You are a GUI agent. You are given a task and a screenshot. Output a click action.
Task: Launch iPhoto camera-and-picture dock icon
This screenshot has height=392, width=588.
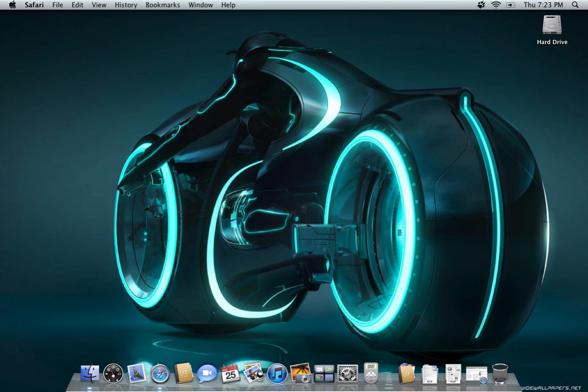click(x=301, y=373)
